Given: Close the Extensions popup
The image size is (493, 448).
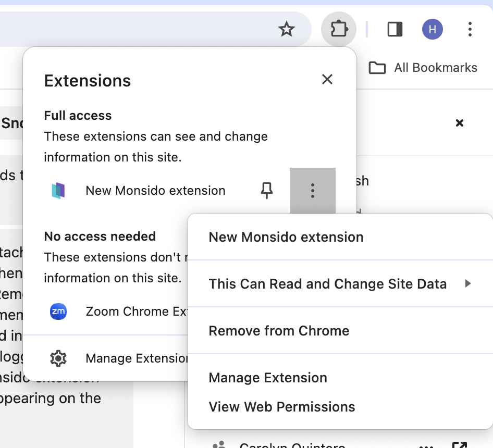Looking at the screenshot, I should click(327, 79).
